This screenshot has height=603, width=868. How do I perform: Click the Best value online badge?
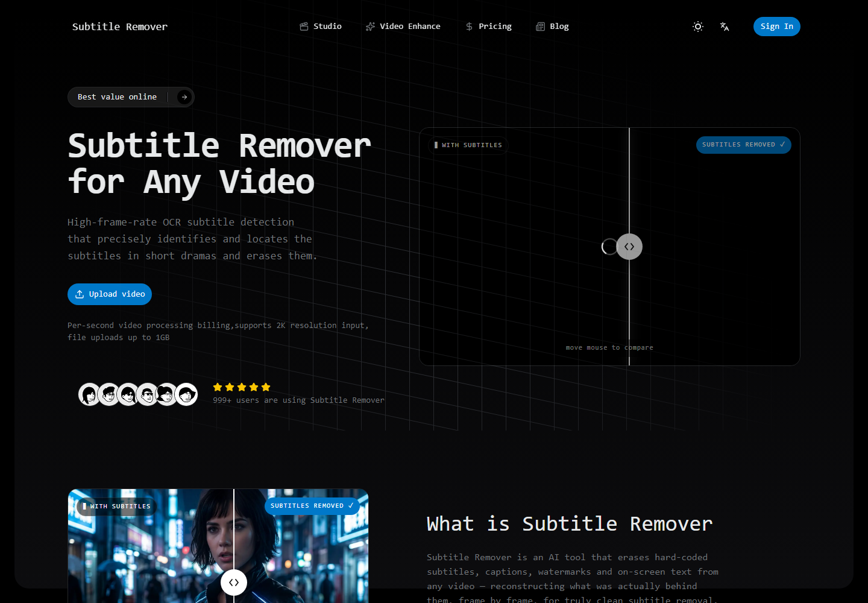(x=131, y=97)
